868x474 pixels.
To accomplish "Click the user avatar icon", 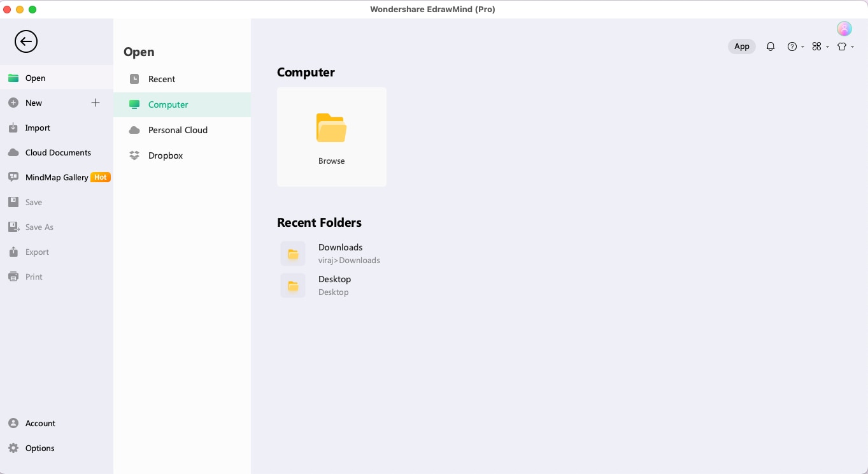I will click(x=844, y=29).
